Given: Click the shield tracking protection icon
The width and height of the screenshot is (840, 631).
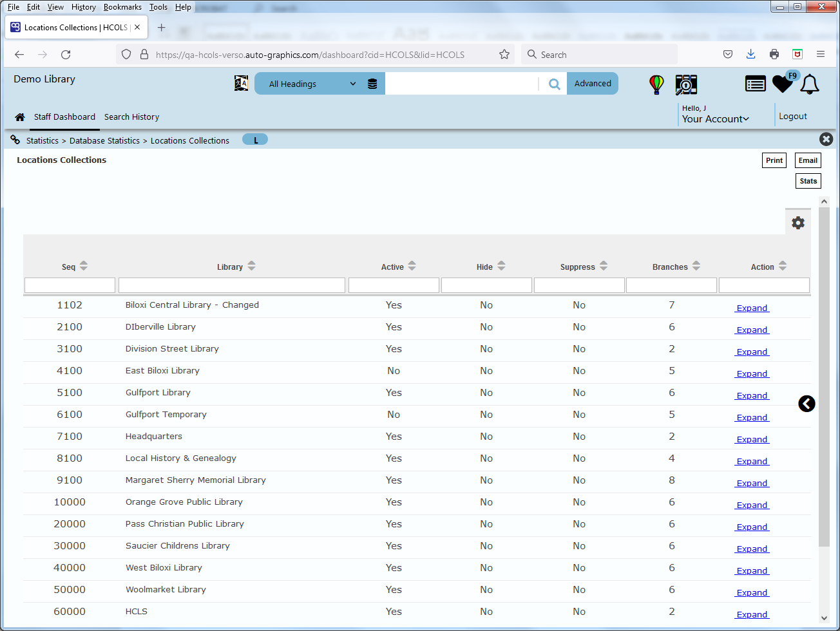Looking at the screenshot, I should [126, 55].
